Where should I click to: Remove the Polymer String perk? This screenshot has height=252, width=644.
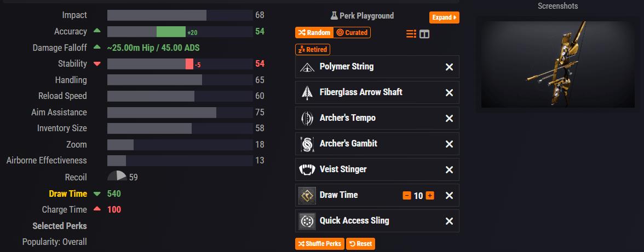(449, 67)
